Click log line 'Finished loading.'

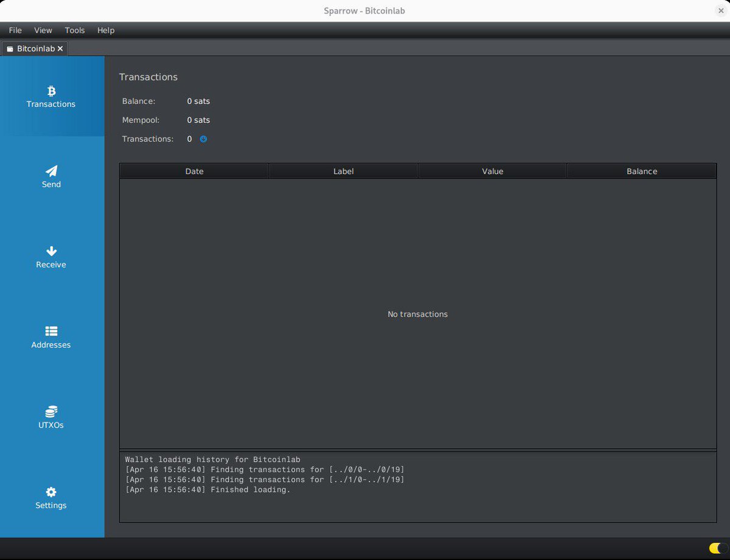pos(207,489)
